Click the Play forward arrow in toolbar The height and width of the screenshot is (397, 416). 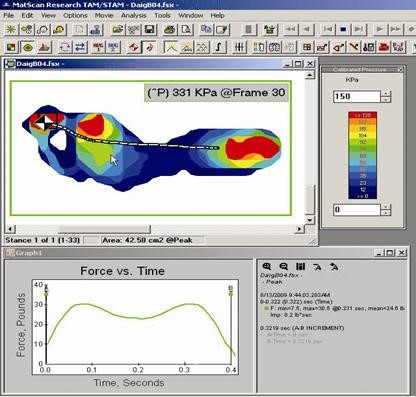(x=380, y=30)
